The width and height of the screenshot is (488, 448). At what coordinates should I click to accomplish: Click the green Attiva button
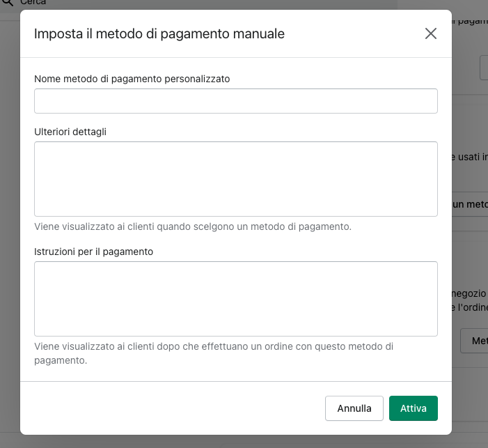tap(413, 408)
